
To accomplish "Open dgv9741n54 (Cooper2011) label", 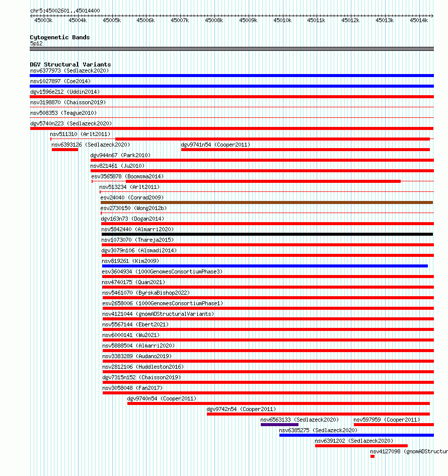I will [215, 145].
